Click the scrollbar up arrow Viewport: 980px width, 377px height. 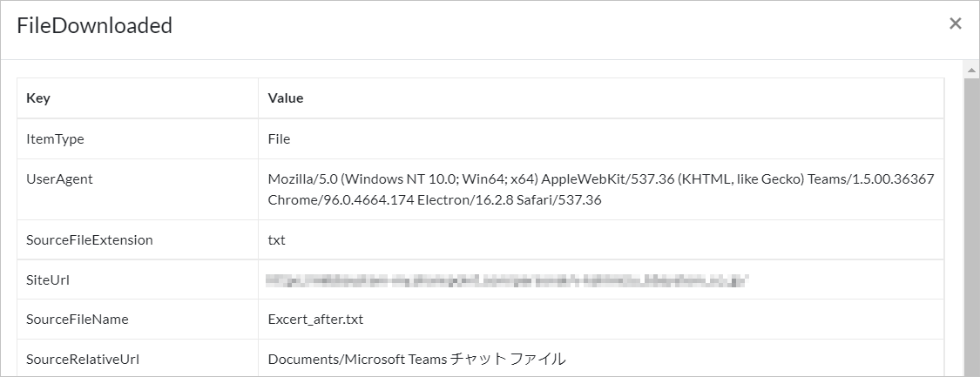coord(971,70)
